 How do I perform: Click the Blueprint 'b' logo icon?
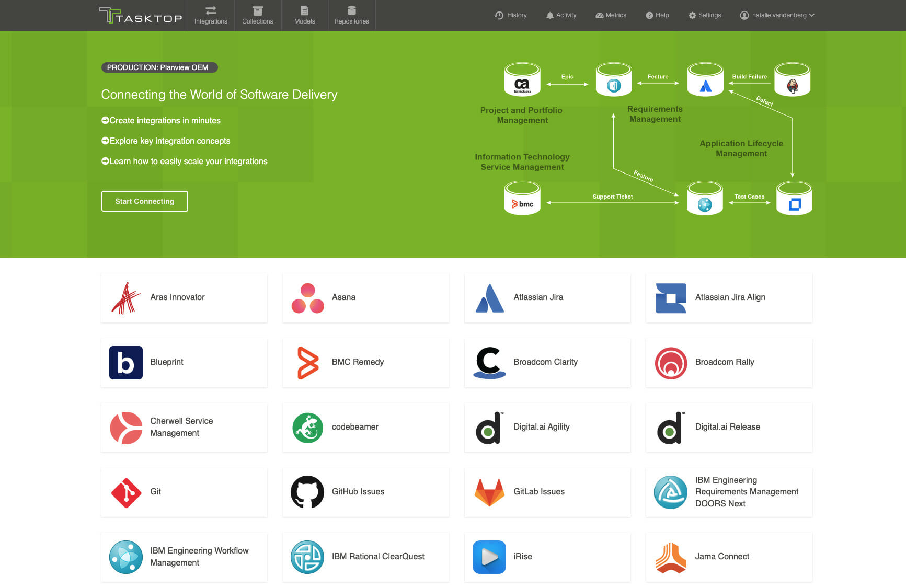coord(125,363)
